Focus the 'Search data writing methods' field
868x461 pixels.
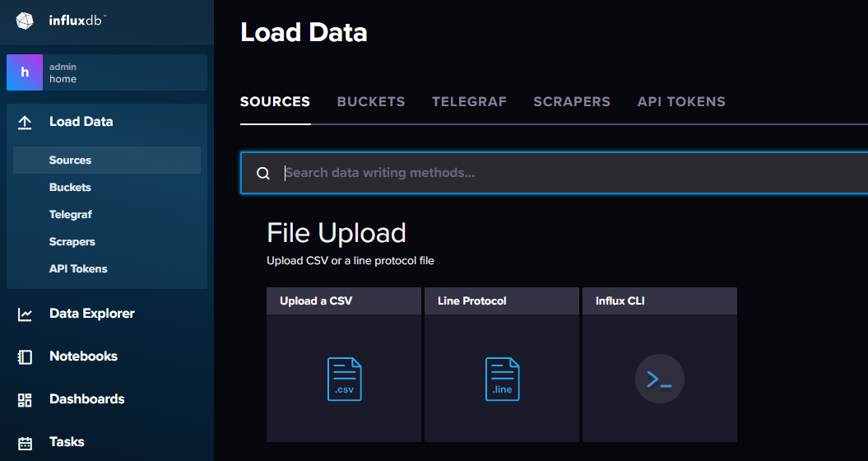pyautogui.click(x=555, y=173)
